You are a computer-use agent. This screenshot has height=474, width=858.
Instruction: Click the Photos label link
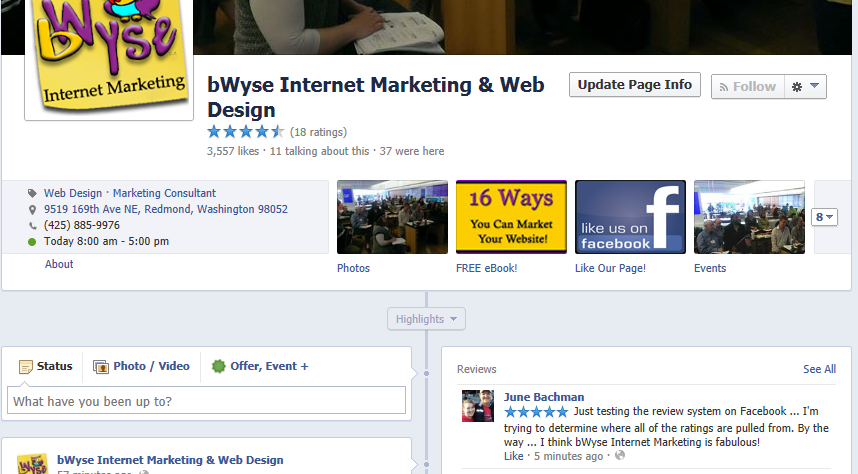click(353, 268)
